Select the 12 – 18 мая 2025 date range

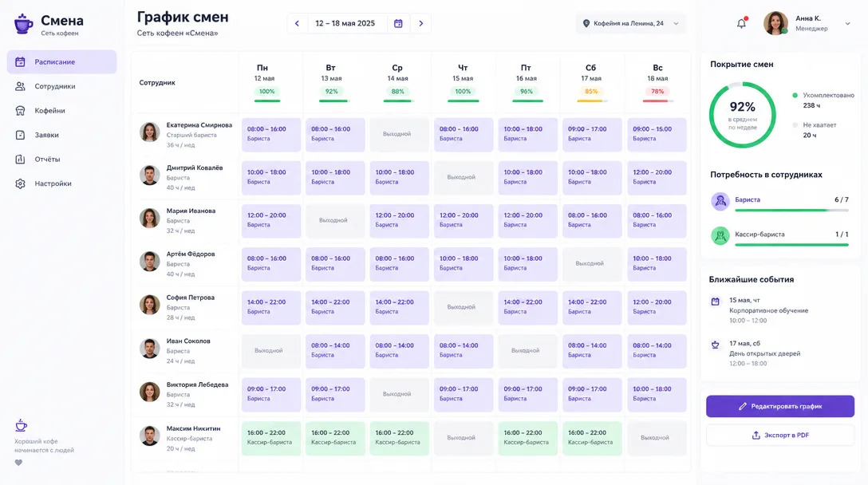345,23
